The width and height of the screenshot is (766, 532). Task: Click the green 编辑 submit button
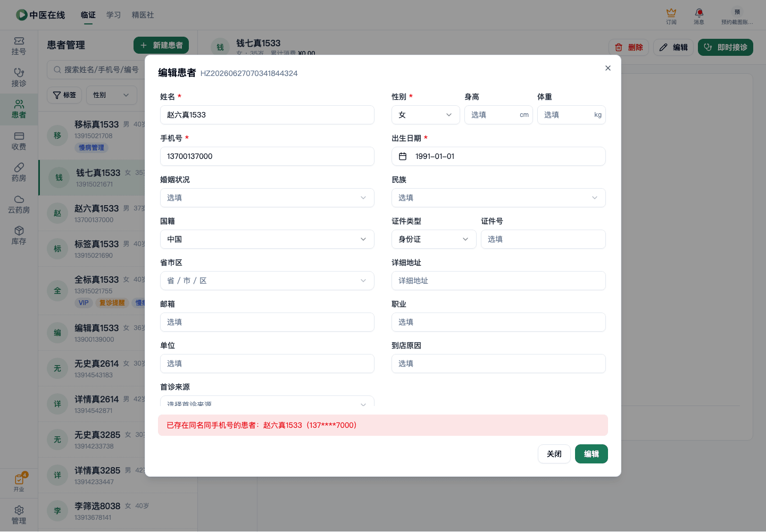coord(592,454)
